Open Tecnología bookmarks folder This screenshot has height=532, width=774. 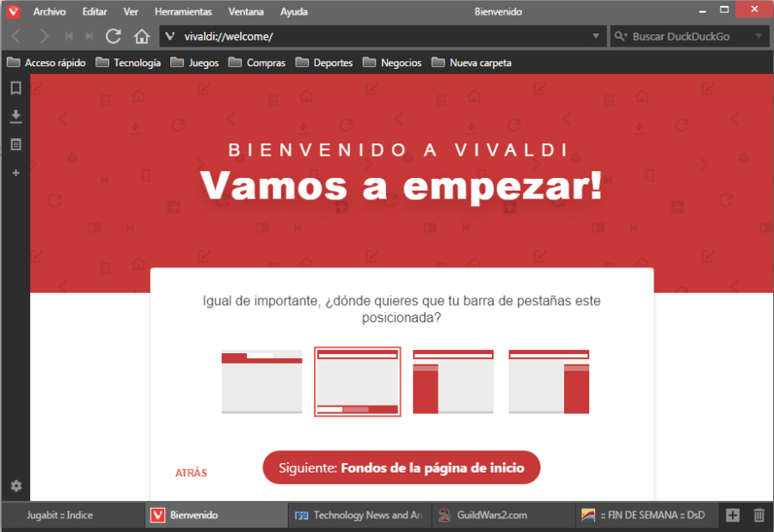tap(128, 63)
